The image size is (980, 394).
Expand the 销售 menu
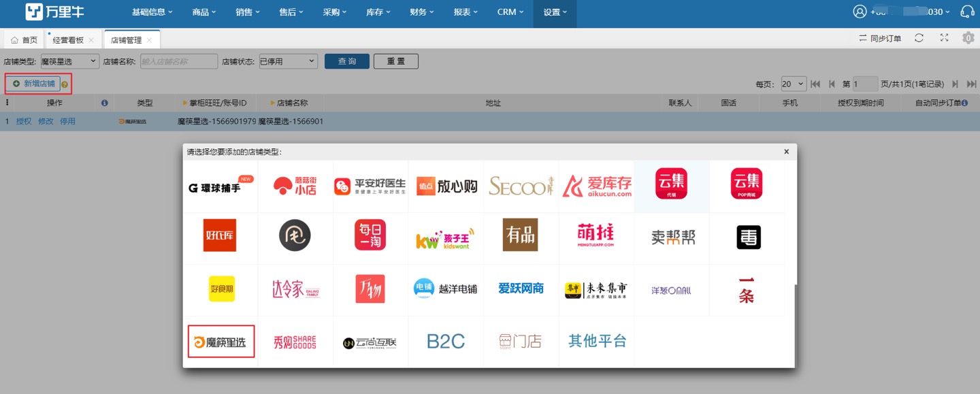click(x=248, y=12)
